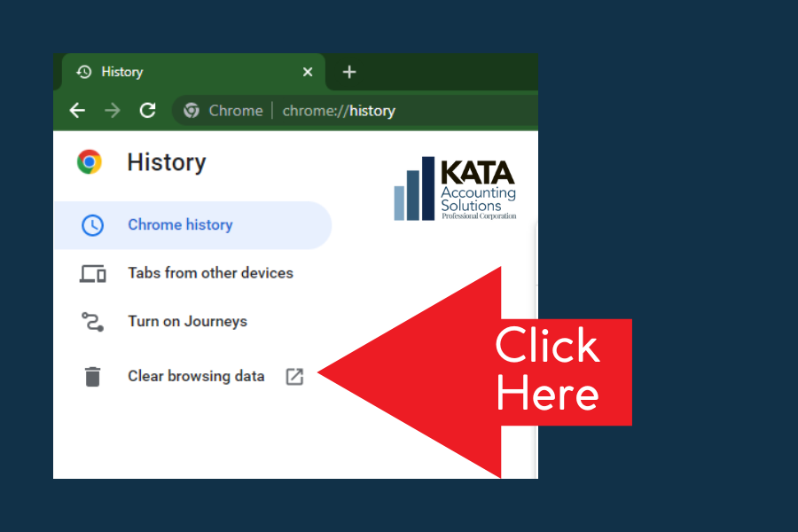
Task: Open Clear browsing data
Action: click(x=192, y=376)
